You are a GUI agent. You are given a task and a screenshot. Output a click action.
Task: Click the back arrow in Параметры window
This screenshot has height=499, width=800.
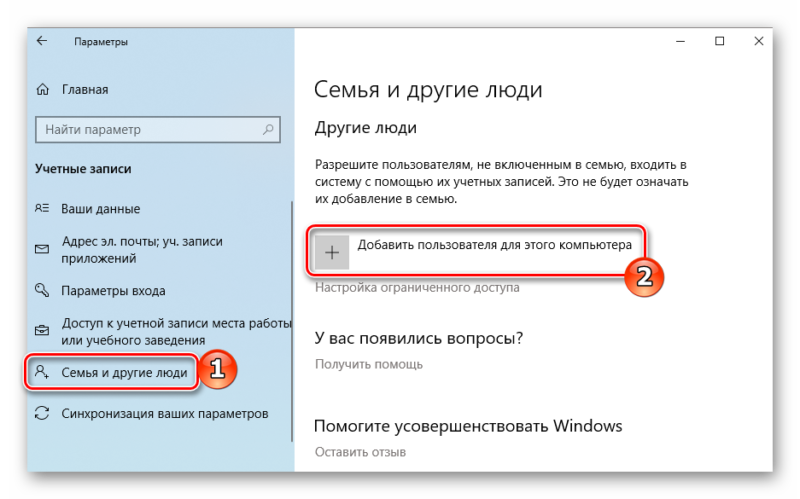pos(42,41)
